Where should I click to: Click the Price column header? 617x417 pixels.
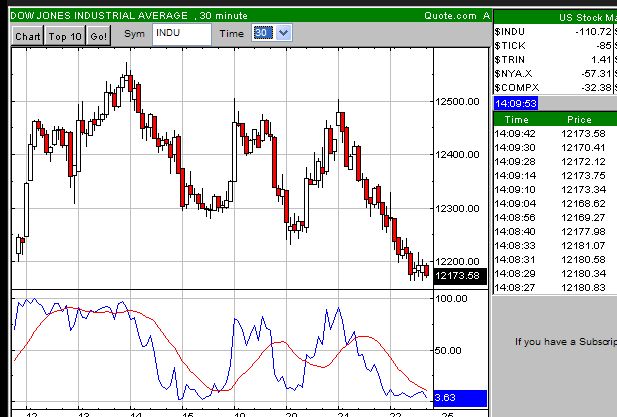tap(579, 119)
